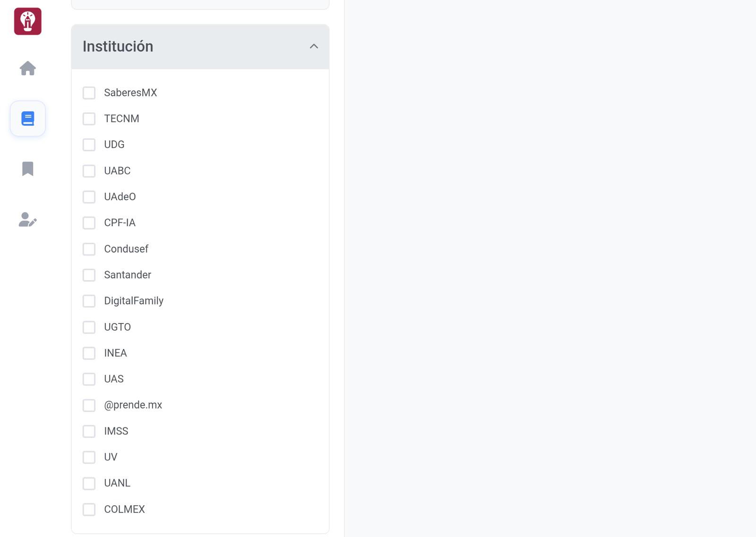The width and height of the screenshot is (756, 537).
Task: Select the DigitalFamily checkbox
Action: pos(89,301)
